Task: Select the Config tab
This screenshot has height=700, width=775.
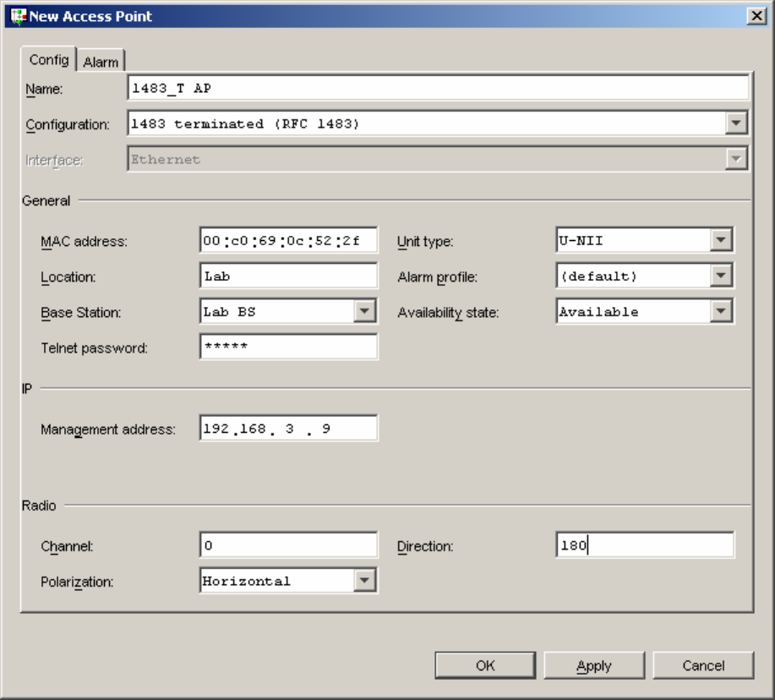Action: coord(48,59)
